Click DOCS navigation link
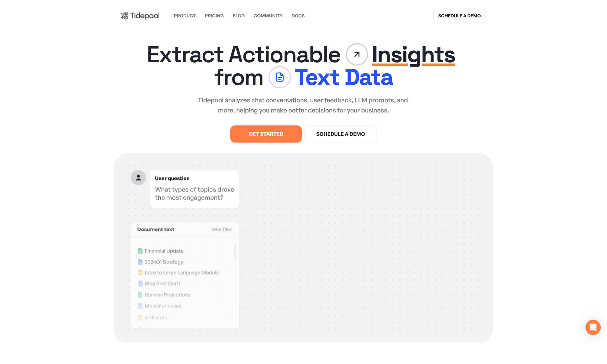 point(298,15)
